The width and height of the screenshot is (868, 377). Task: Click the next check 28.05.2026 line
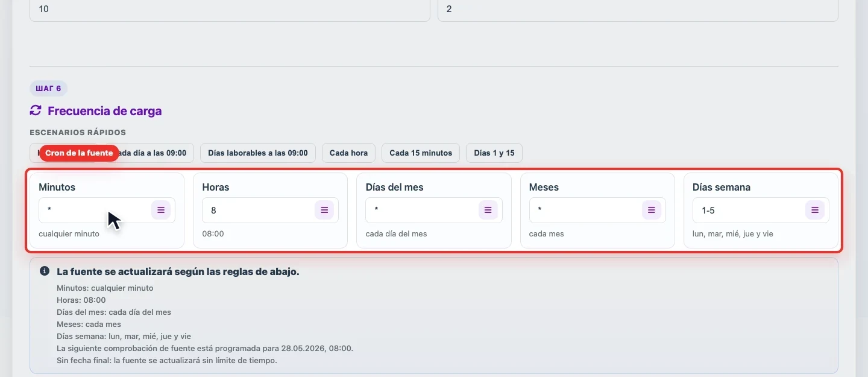click(205, 348)
